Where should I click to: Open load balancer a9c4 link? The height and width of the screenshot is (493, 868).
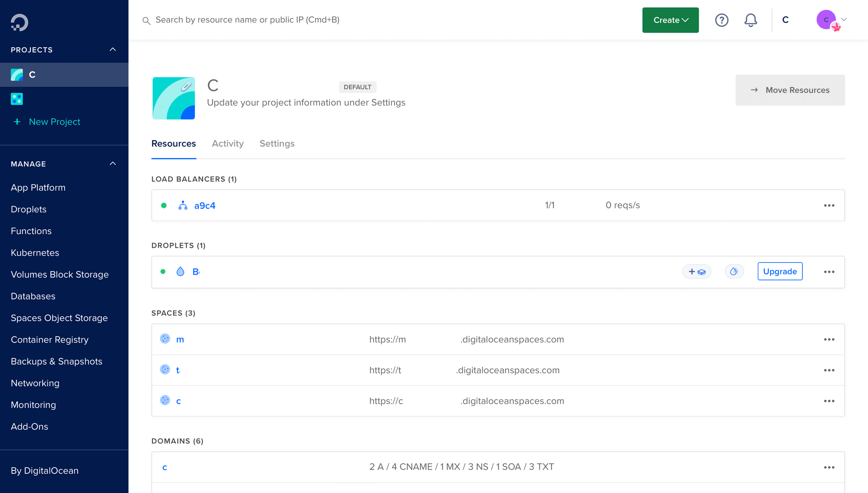[x=205, y=205]
